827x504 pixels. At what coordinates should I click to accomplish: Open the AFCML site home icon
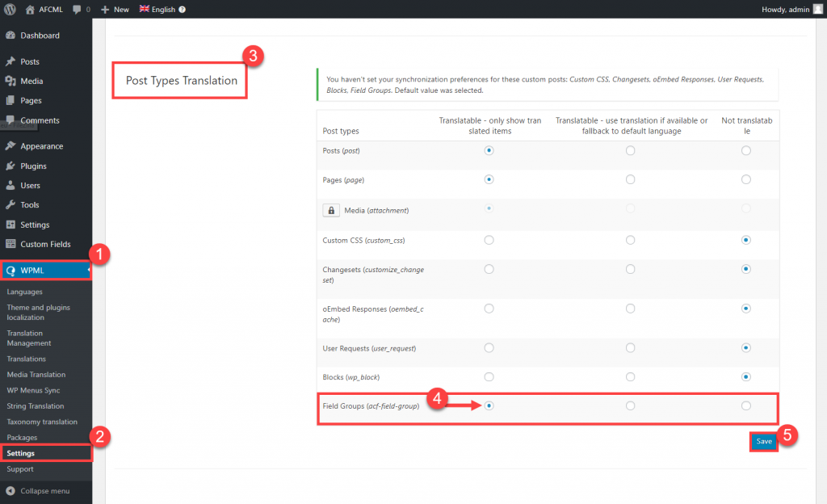point(30,10)
